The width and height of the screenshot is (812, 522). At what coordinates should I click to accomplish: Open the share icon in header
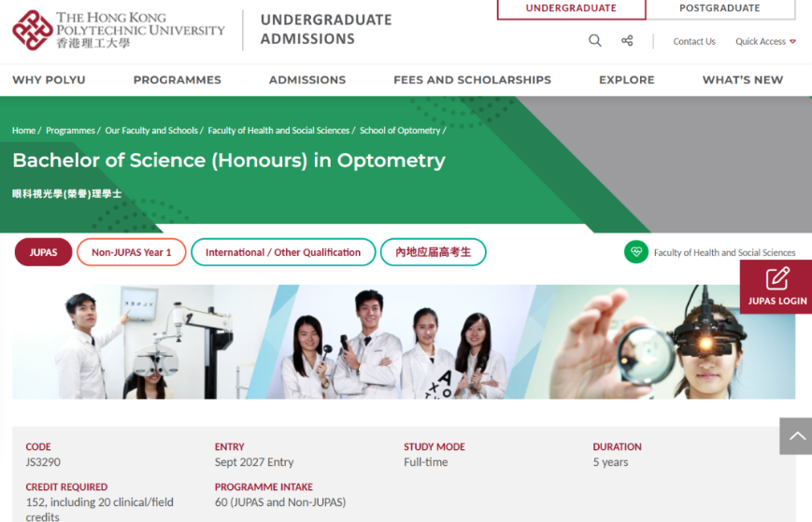(x=627, y=40)
